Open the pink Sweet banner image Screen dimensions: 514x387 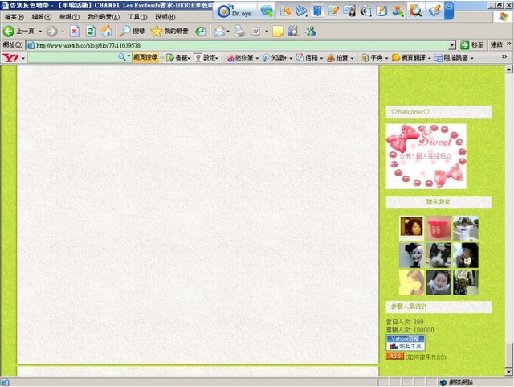pyautogui.click(x=426, y=156)
